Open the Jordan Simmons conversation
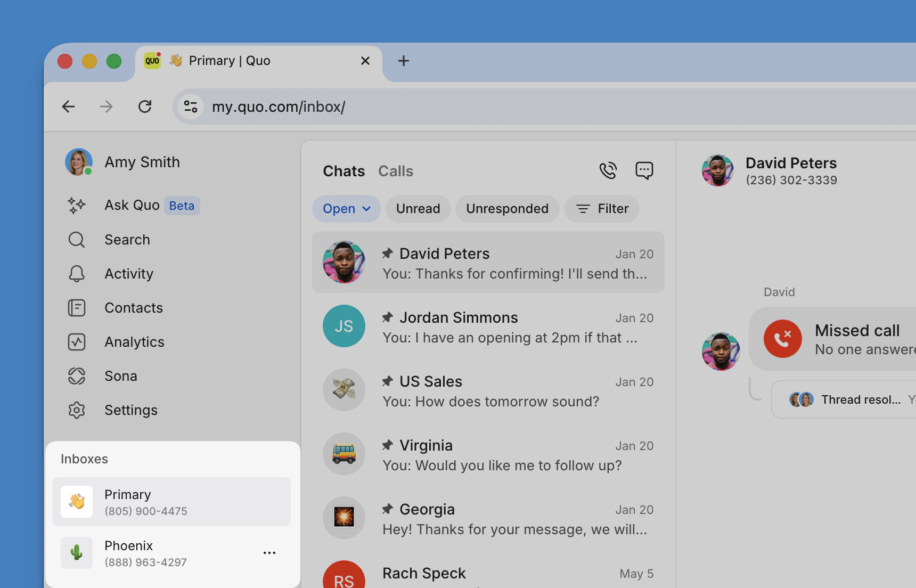916x588 pixels. [488, 326]
